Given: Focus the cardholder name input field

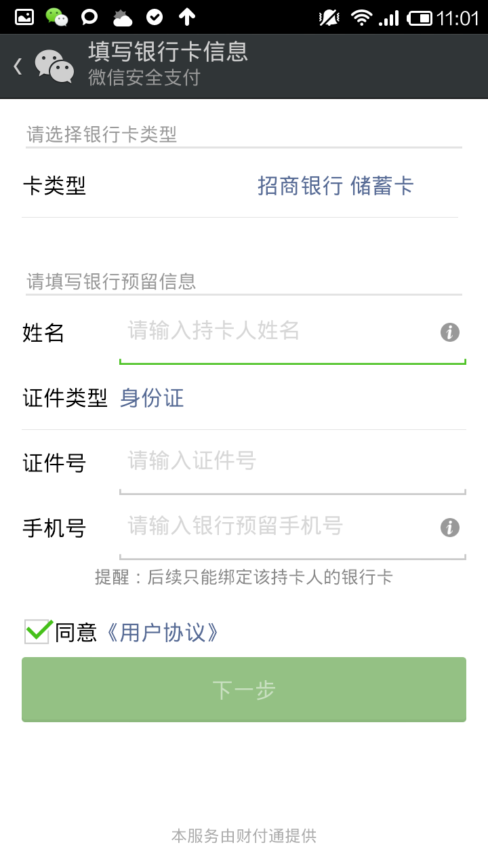Looking at the screenshot, I should 278,332.
